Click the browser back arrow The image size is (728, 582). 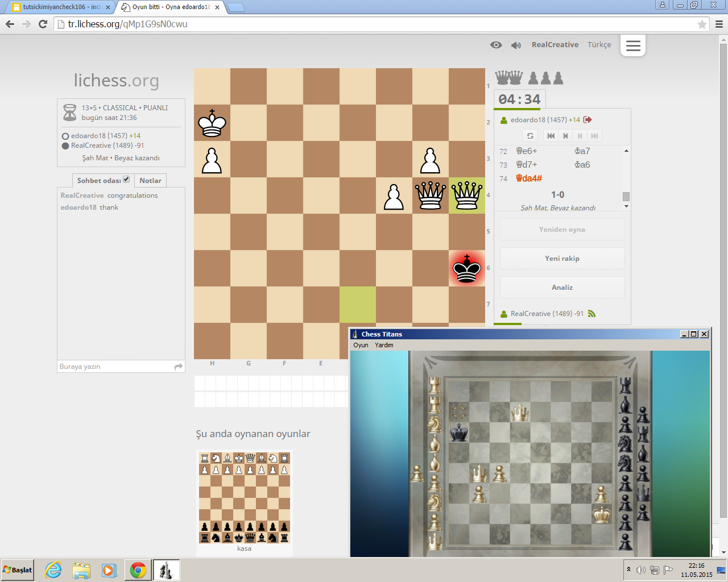tap(10, 24)
